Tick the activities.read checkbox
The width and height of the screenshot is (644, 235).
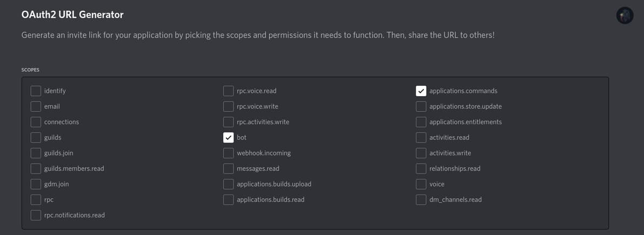click(x=421, y=138)
